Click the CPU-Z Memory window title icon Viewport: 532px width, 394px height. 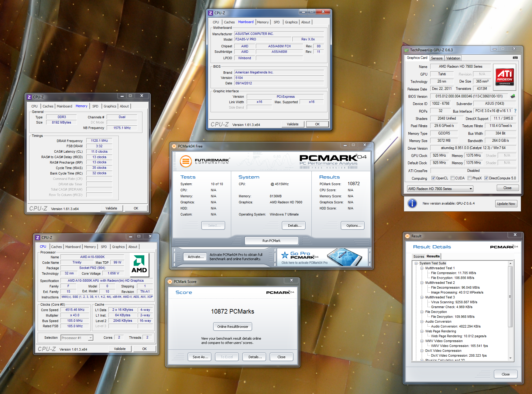click(29, 97)
